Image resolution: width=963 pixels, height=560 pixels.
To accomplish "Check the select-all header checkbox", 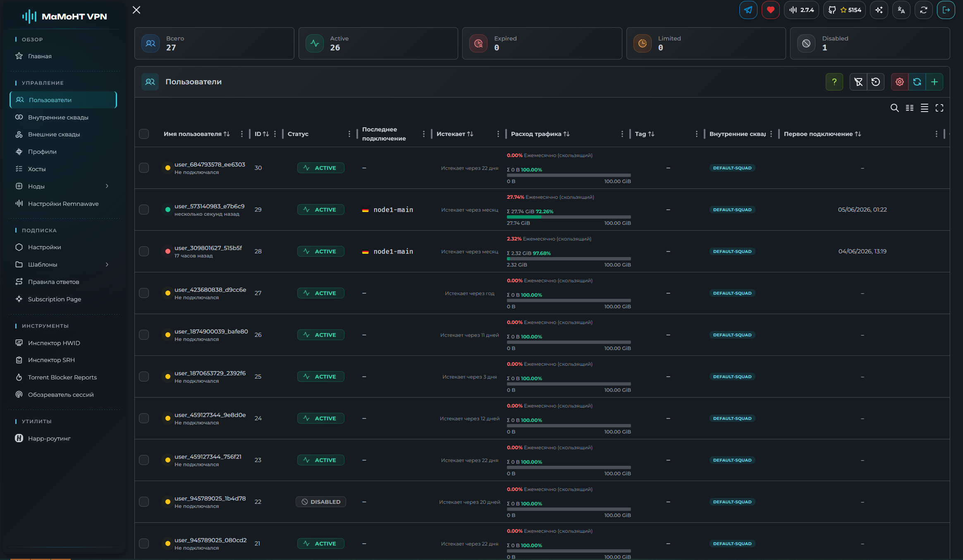I will click(144, 134).
